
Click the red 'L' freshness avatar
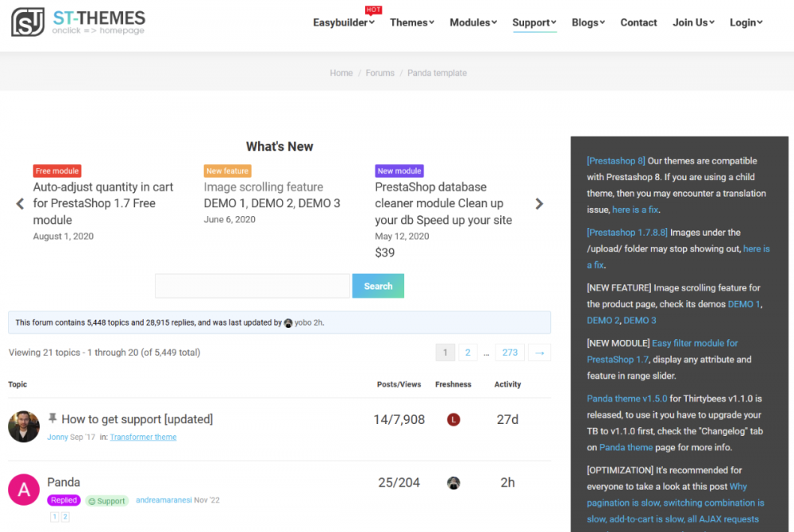click(453, 419)
